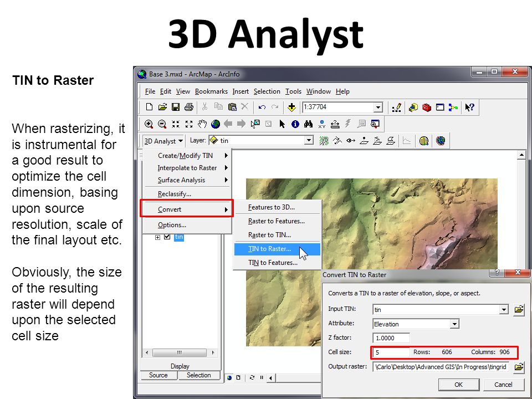Screen dimensions: 532x399
Task: Zoom to Full Extent with the globe icon
Action: 216,124
